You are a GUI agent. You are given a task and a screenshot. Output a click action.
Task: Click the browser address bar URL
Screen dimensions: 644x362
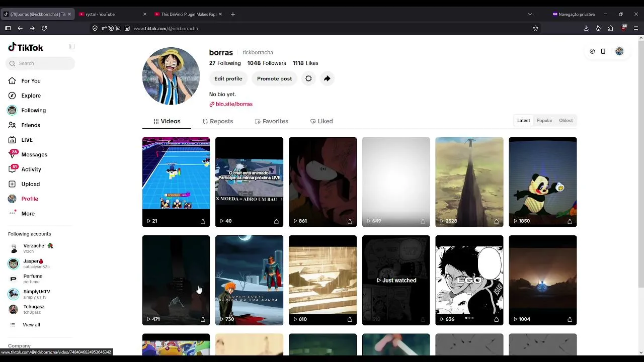166,29
